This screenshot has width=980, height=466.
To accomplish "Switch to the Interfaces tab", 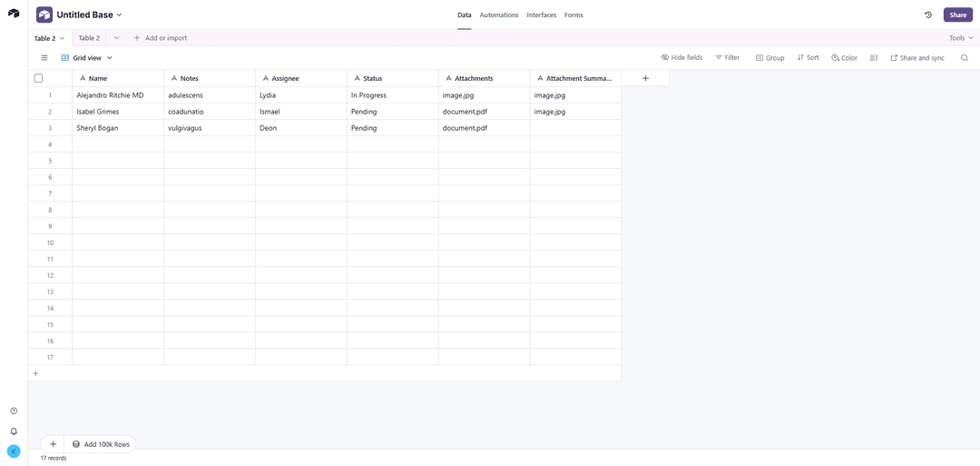I will pyautogui.click(x=541, y=15).
